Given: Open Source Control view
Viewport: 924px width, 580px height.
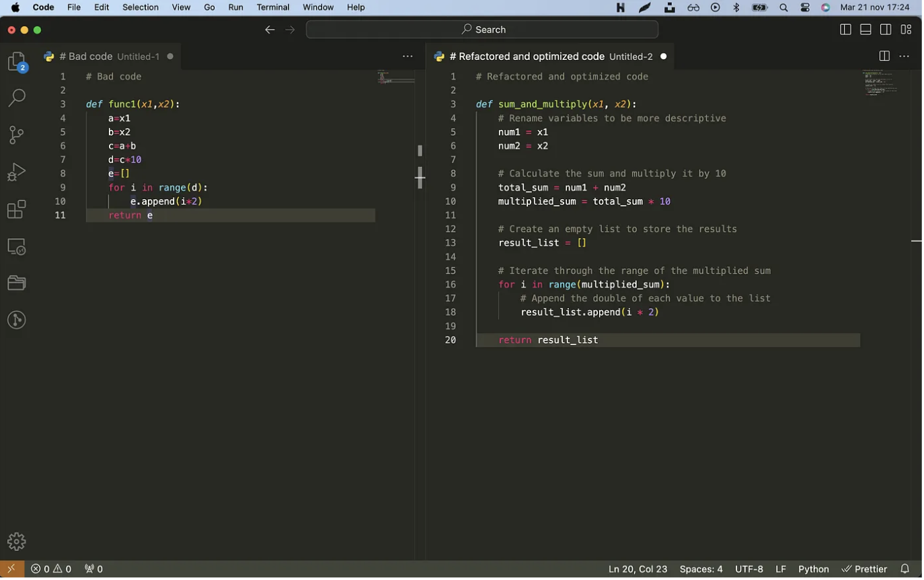Looking at the screenshot, I should 16,135.
